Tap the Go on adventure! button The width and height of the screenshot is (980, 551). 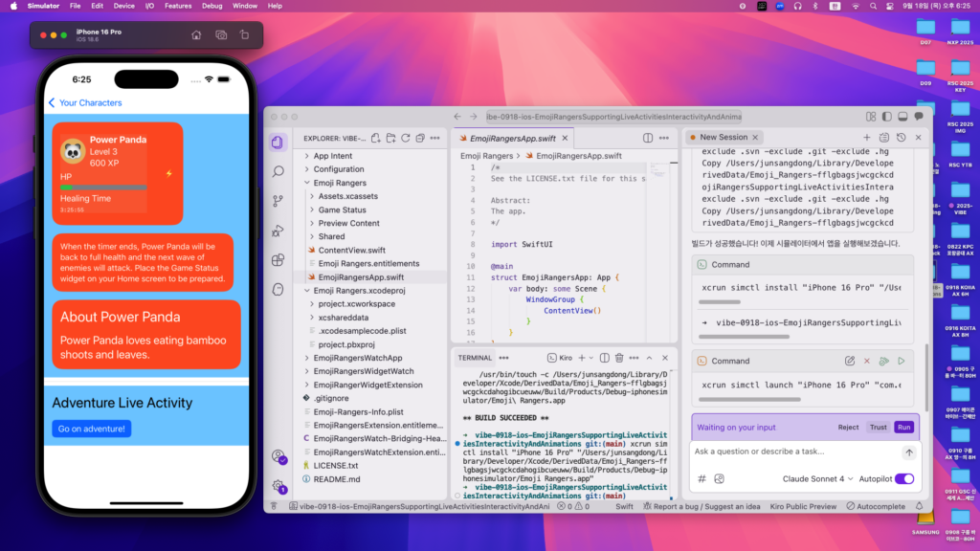[92, 429]
